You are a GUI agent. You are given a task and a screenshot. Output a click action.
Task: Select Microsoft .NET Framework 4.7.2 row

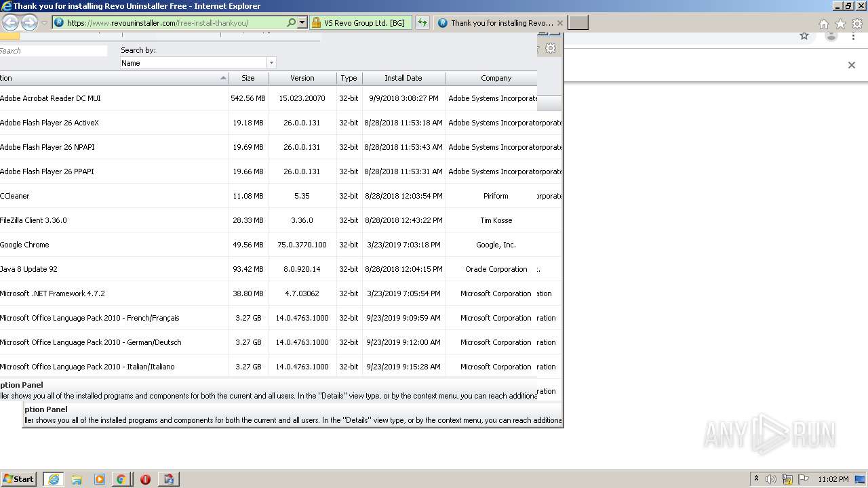[x=269, y=293]
